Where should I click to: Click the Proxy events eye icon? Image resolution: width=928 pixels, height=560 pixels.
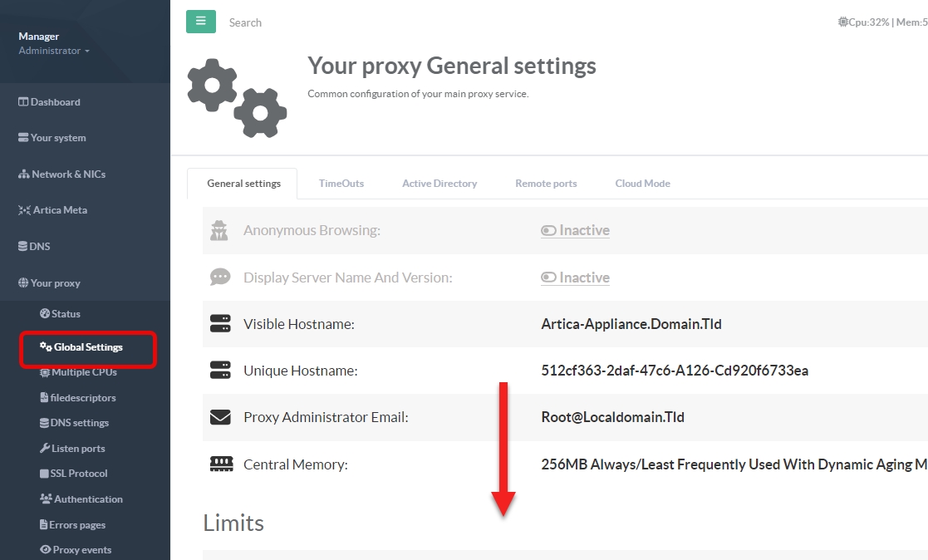[x=45, y=550]
